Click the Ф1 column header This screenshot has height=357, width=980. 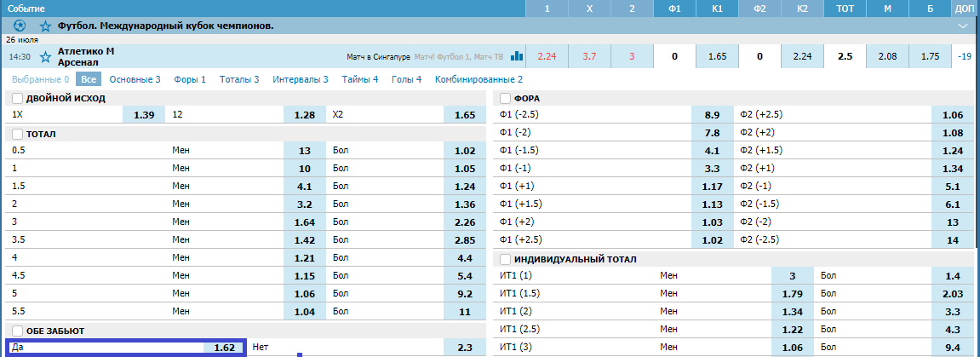674,9
